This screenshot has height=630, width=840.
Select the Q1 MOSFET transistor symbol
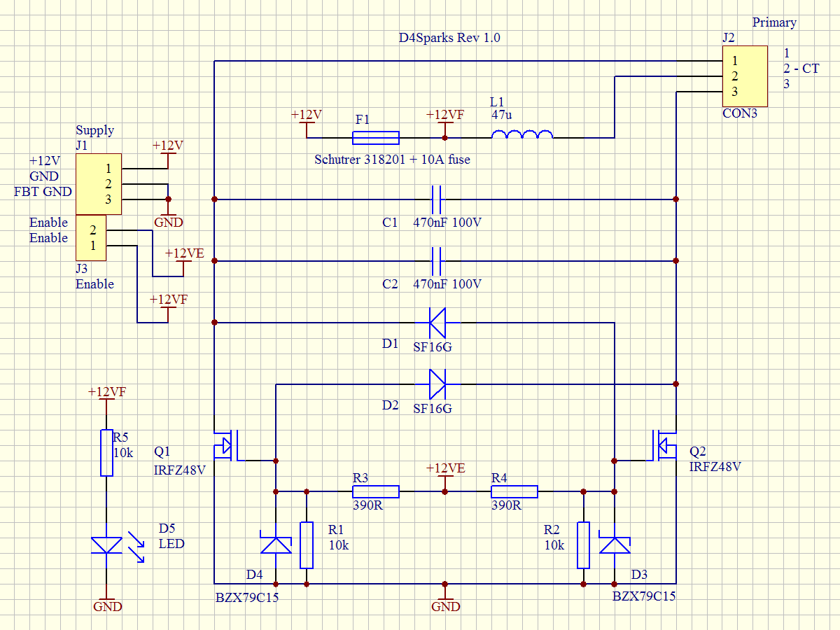click(x=230, y=445)
